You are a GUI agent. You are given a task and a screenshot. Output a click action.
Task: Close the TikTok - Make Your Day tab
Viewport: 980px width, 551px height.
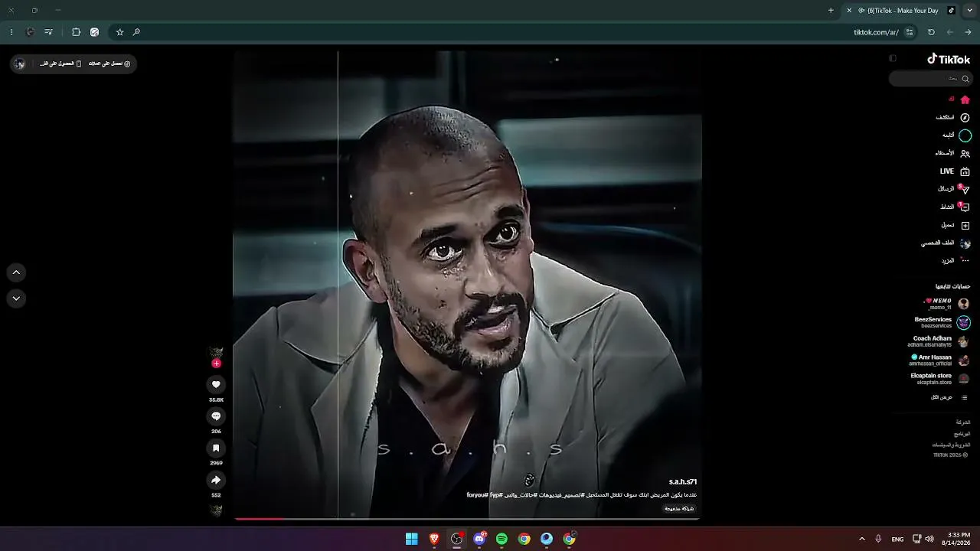tap(849, 11)
